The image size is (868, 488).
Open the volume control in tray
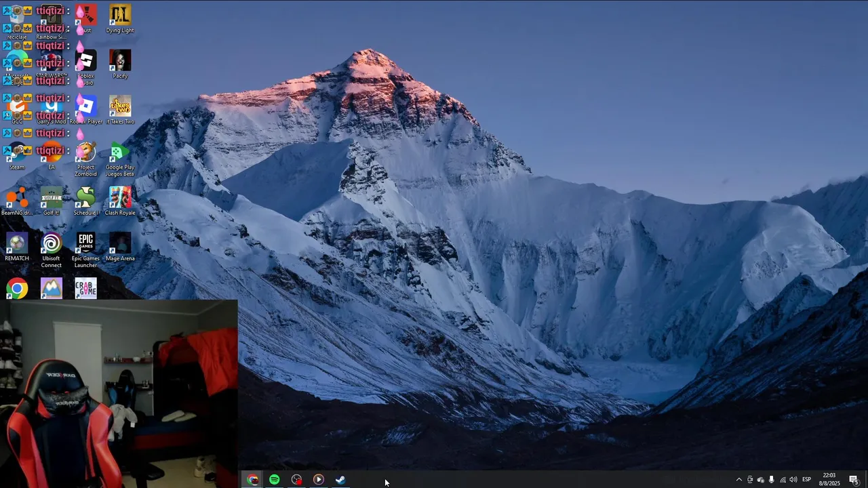[793, 480]
